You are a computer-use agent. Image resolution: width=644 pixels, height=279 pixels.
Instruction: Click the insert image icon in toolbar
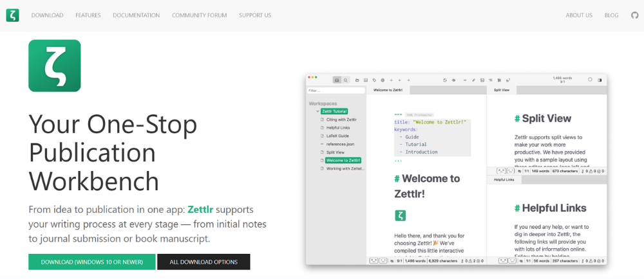pyautogui.click(x=482, y=80)
